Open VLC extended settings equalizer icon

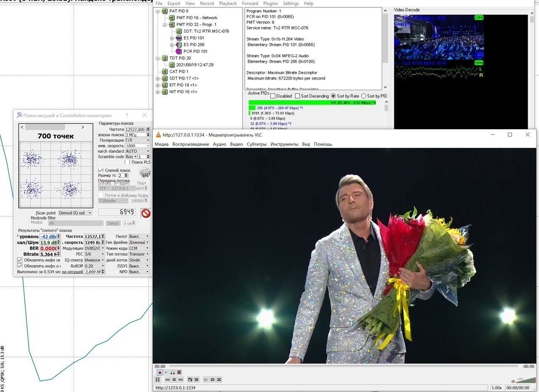[196, 379]
